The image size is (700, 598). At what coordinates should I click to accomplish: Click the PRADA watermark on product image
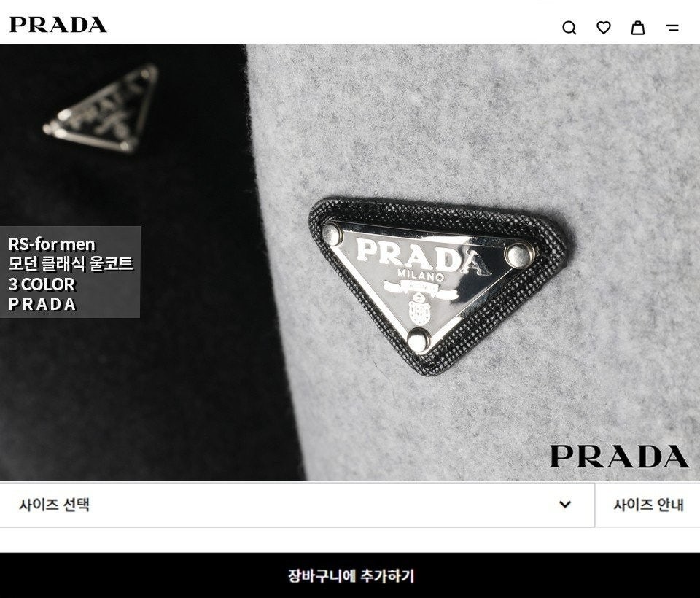619,456
